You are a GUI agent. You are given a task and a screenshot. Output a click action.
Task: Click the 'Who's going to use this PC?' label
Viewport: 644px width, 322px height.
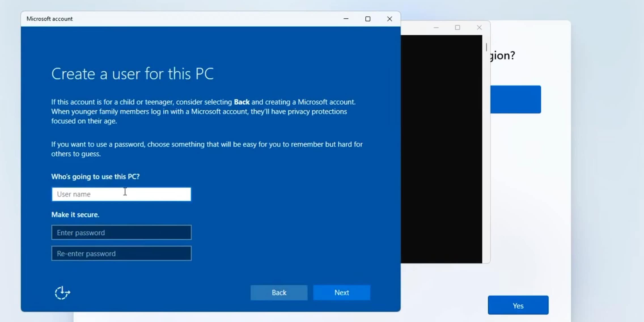click(95, 177)
